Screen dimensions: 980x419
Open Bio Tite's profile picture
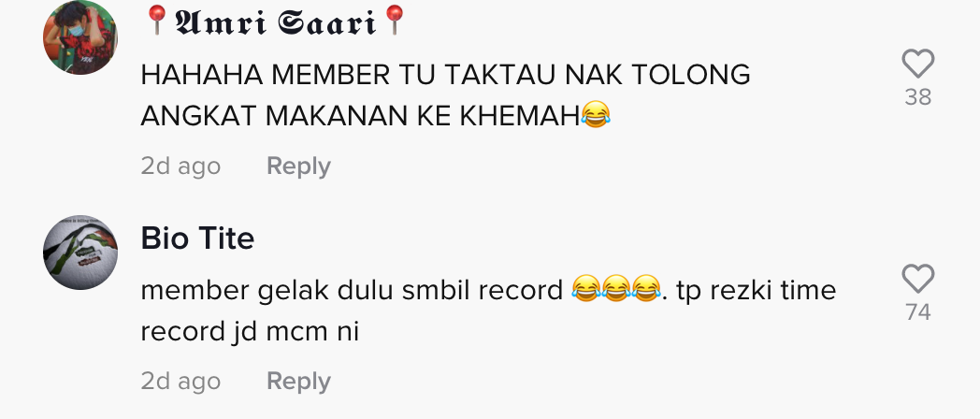(80, 252)
